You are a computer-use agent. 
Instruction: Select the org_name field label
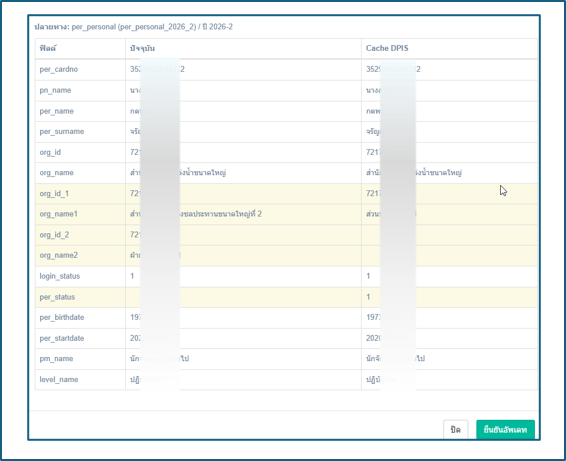click(56, 173)
